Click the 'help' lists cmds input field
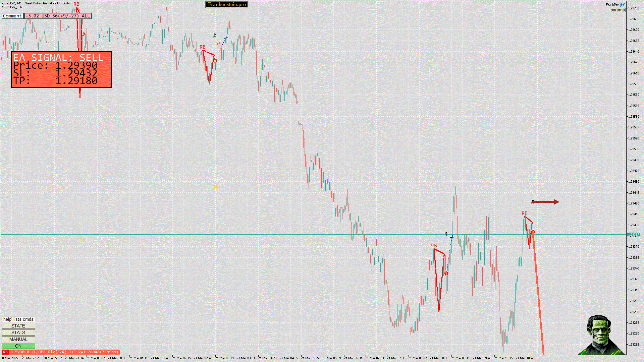Viewport: 644px width, 362px height. point(18,319)
